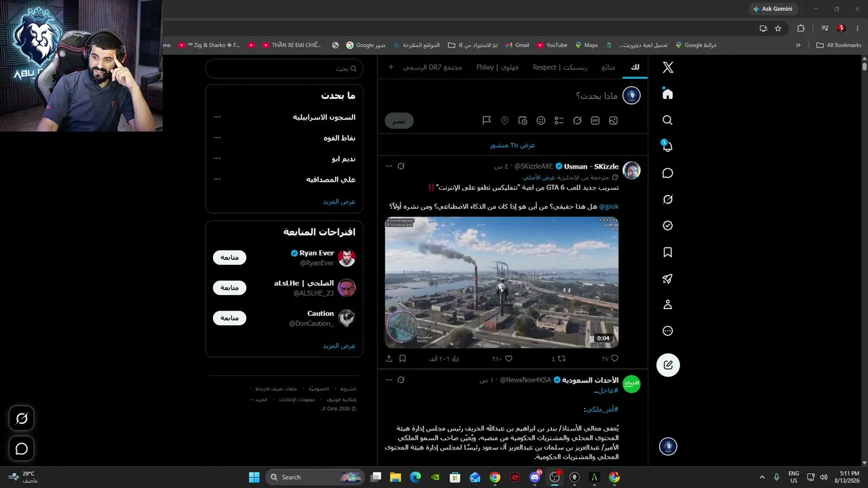Open Explore search icon in X sidebar
This screenshot has height=488, width=868.
(x=668, y=120)
